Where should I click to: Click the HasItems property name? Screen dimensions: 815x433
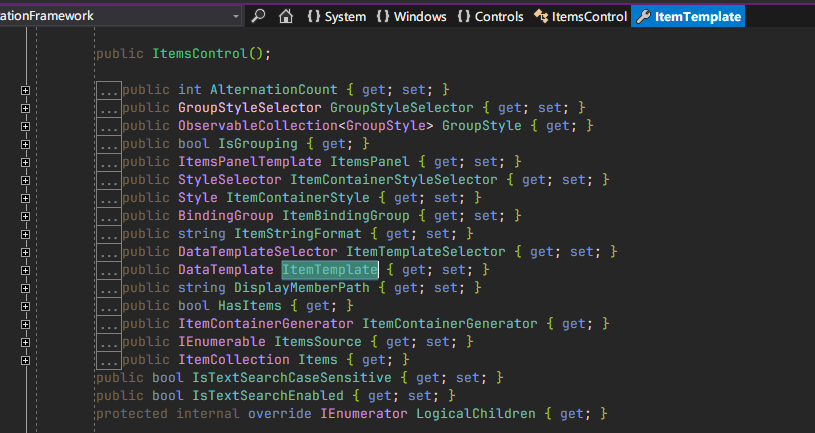pyautogui.click(x=250, y=306)
